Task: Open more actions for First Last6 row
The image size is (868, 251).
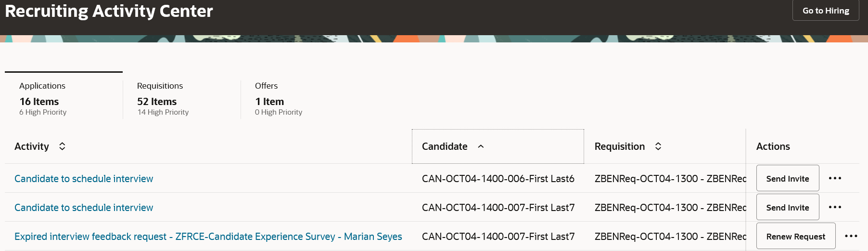Action: coord(835,178)
